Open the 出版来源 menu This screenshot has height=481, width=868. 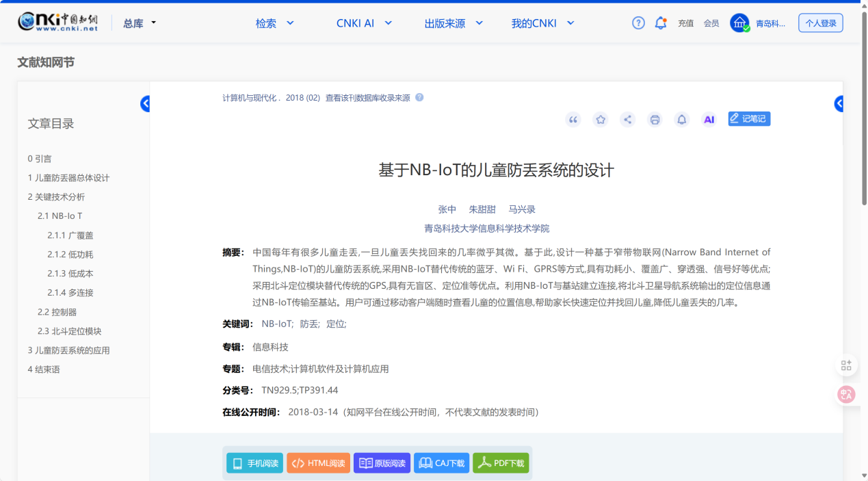[453, 23]
